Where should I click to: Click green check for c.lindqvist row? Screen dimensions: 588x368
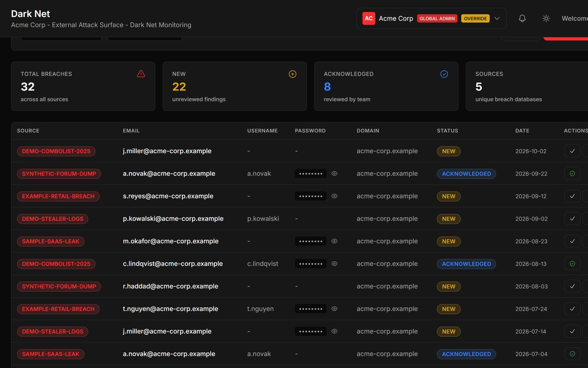(572, 263)
